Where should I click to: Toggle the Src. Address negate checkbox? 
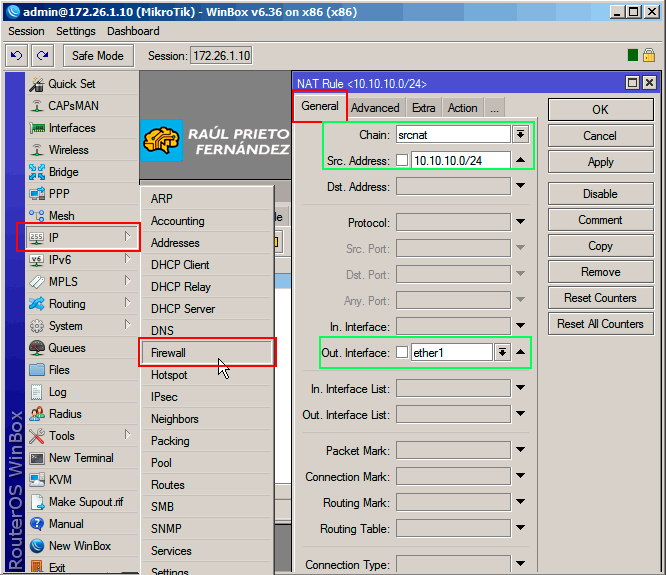[402, 160]
